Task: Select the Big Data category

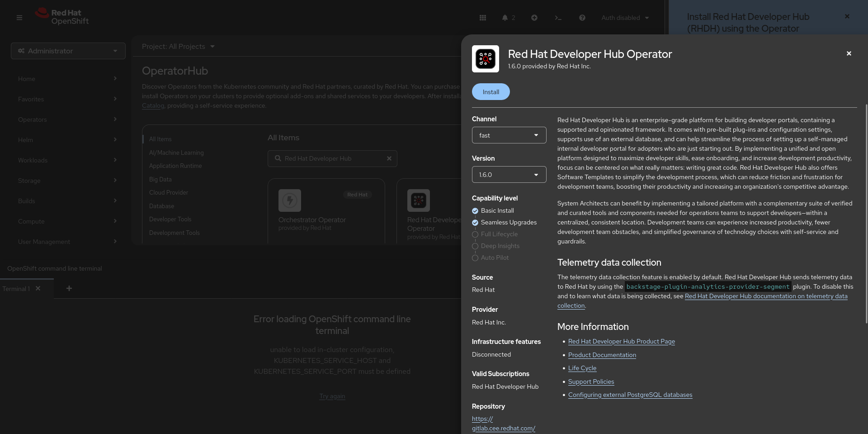Action: tap(160, 179)
